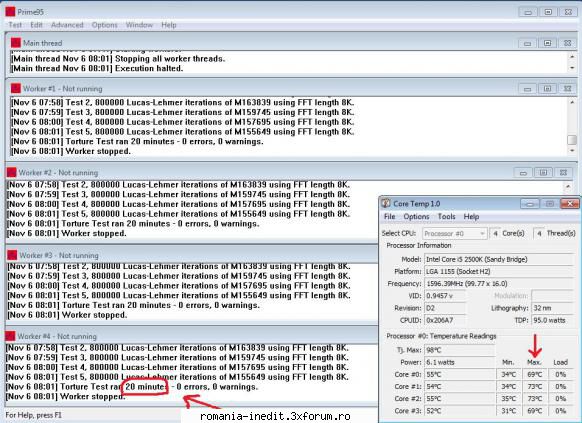Click 'Stopping all worker threads.' line in Main thread

coord(118,59)
